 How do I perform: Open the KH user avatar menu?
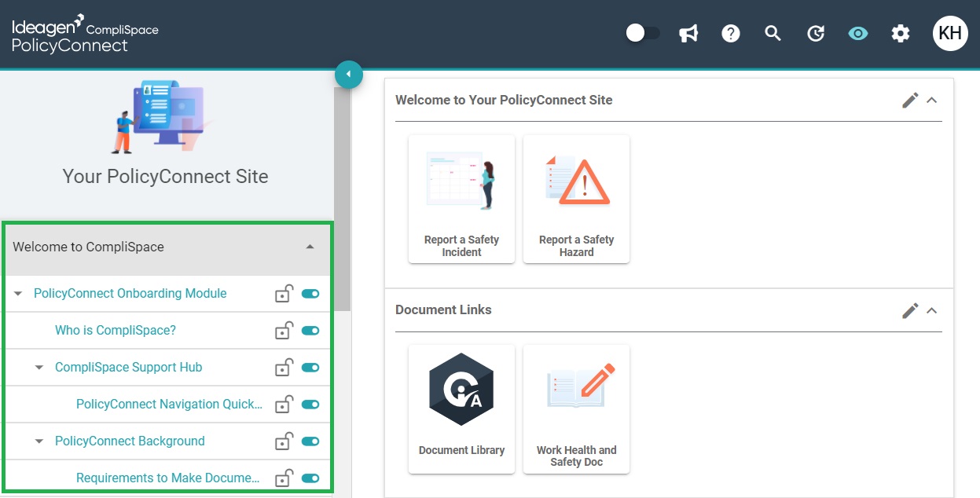pos(950,33)
